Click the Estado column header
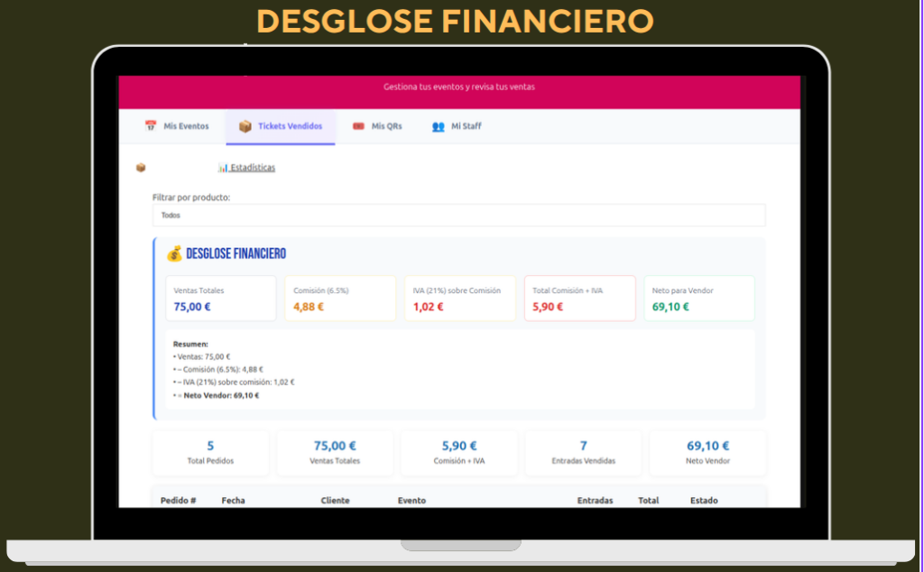The image size is (924, 572). 704,501
